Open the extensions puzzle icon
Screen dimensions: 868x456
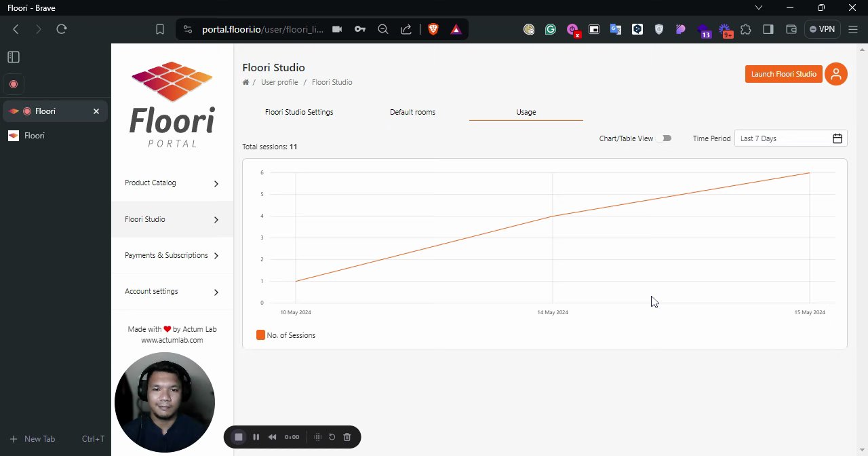pos(746,29)
